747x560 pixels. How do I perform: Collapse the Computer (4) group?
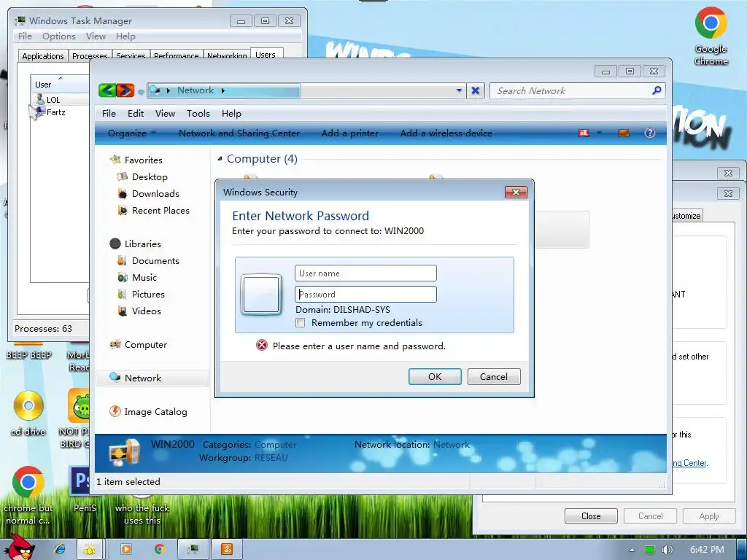(220, 158)
